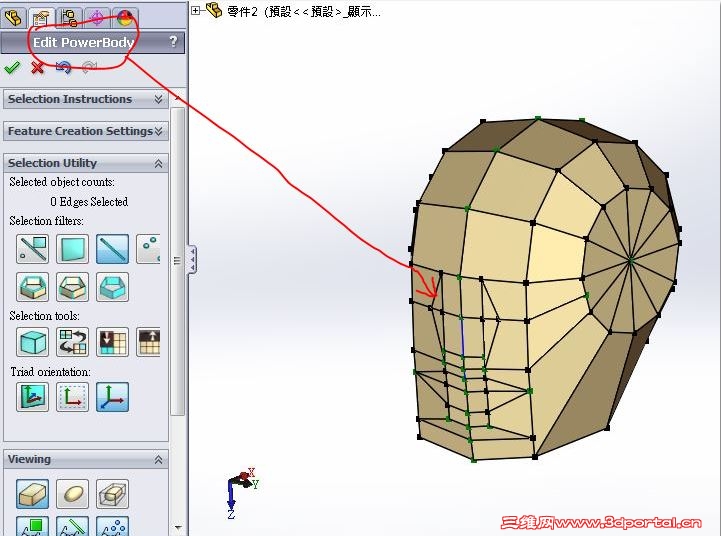This screenshot has height=536, width=721.
Task: Cancel editing with the red X
Action: click(x=38, y=68)
